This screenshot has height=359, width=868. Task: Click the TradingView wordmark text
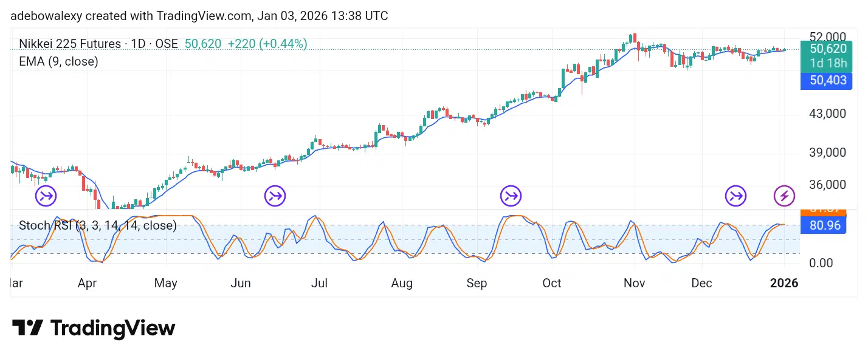(x=112, y=328)
